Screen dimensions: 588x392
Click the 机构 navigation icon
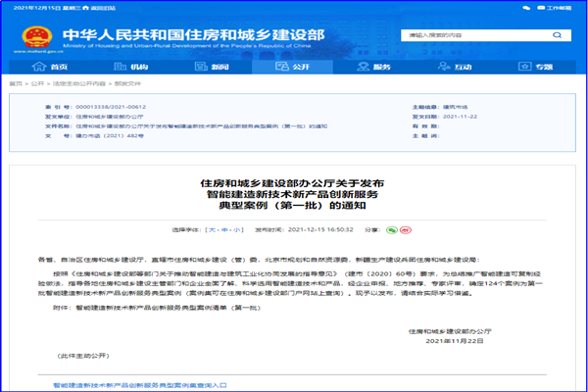coord(124,67)
